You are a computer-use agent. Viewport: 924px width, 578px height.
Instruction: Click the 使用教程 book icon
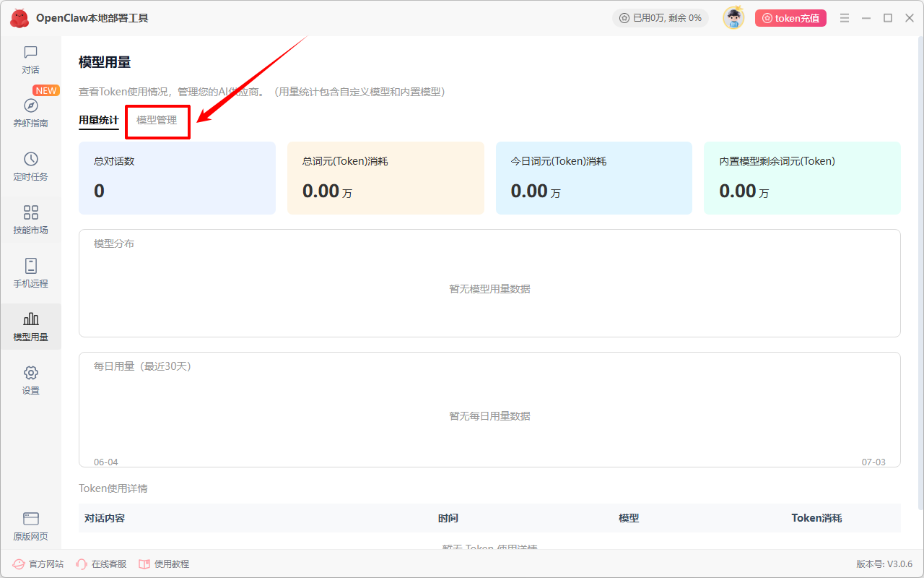tap(144, 564)
